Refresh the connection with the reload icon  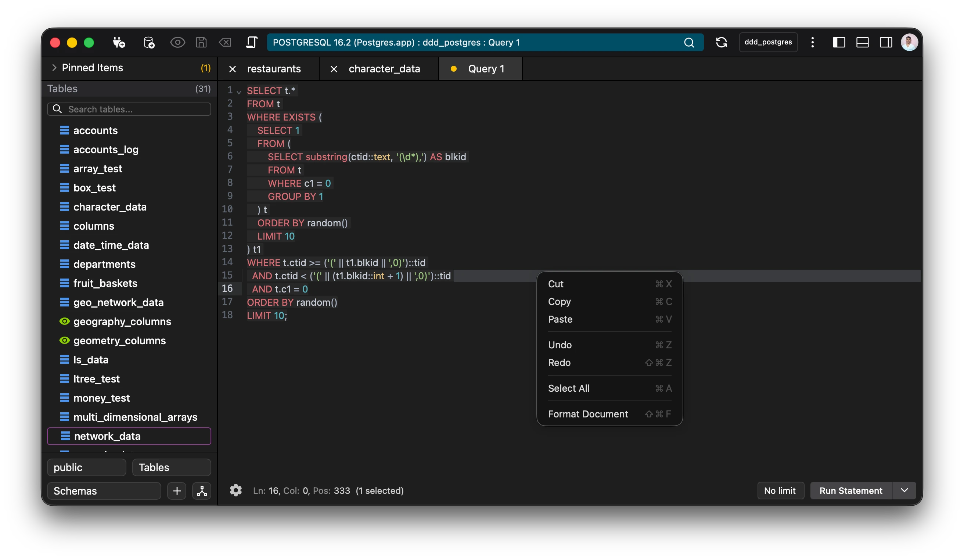pos(722,42)
